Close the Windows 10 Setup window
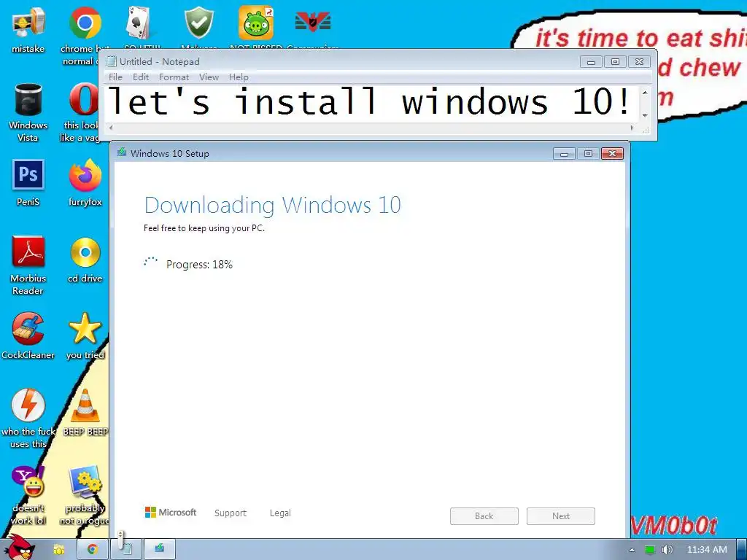747x560 pixels. click(613, 153)
